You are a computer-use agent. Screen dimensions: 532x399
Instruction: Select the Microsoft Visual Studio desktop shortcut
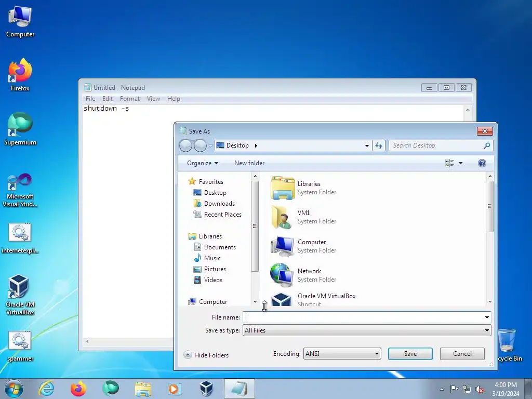click(x=20, y=190)
